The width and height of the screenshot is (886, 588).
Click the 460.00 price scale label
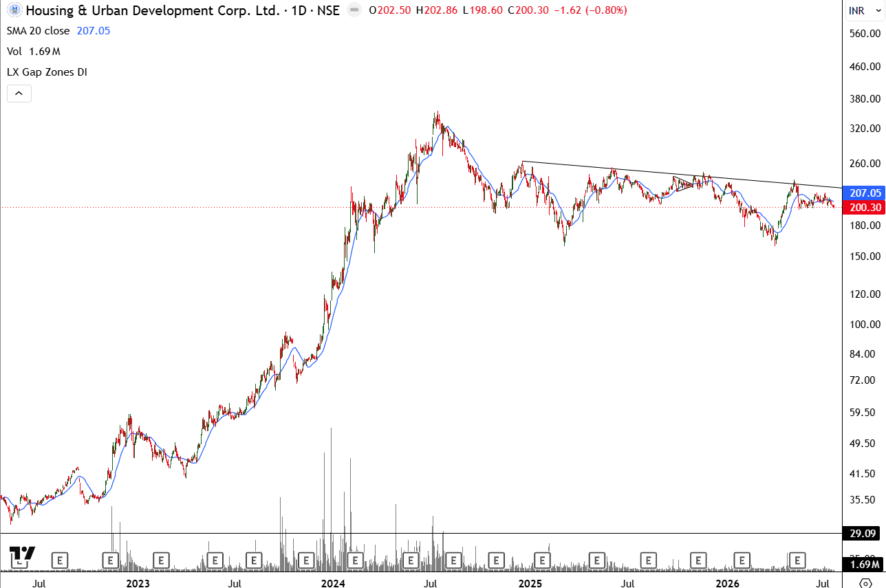click(865, 67)
